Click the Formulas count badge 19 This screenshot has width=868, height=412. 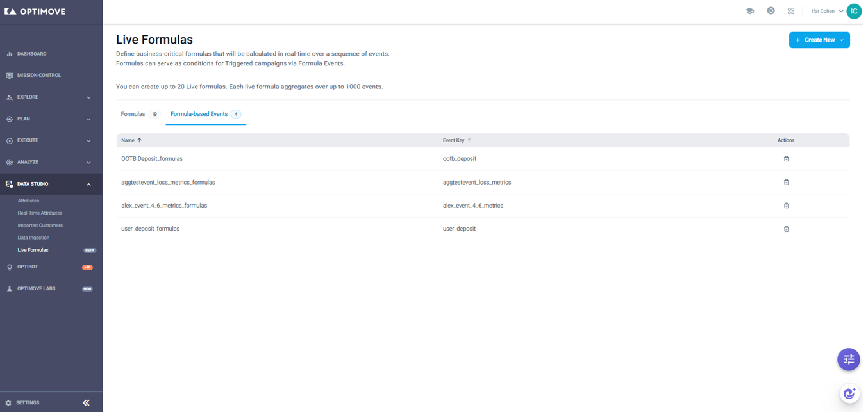click(154, 115)
